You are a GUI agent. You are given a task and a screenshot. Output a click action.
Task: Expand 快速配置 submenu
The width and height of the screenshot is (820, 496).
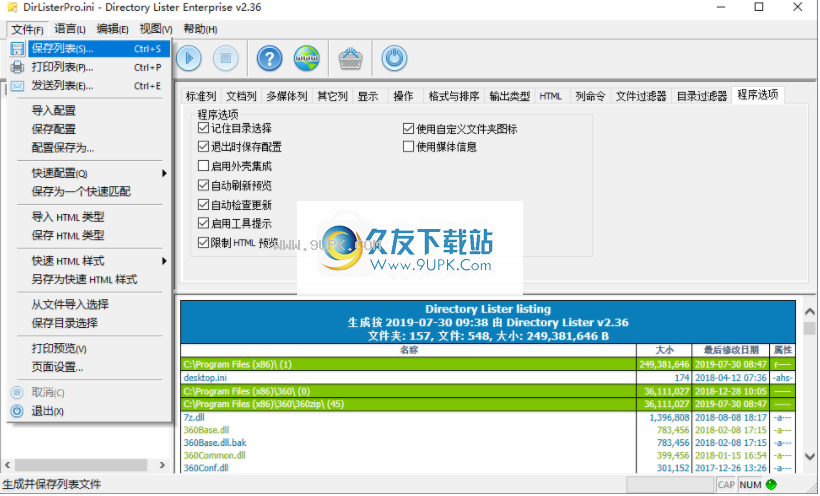tap(89, 173)
